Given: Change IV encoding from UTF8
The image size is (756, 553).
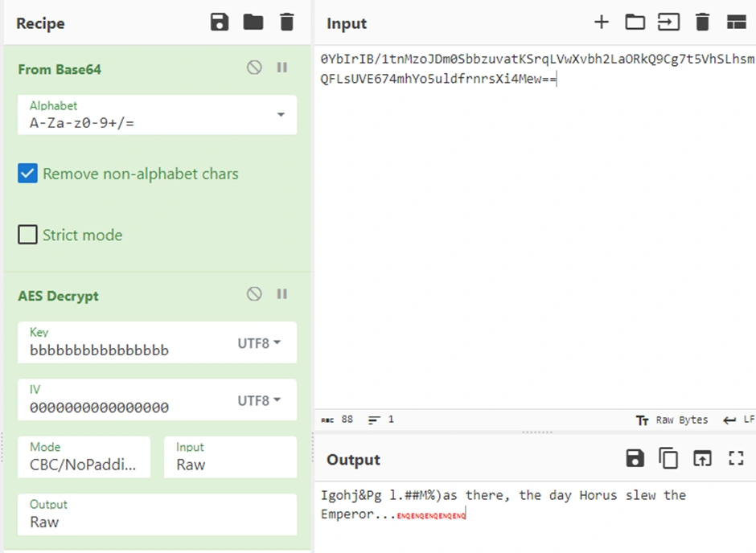Looking at the screenshot, I should point(259,400).
